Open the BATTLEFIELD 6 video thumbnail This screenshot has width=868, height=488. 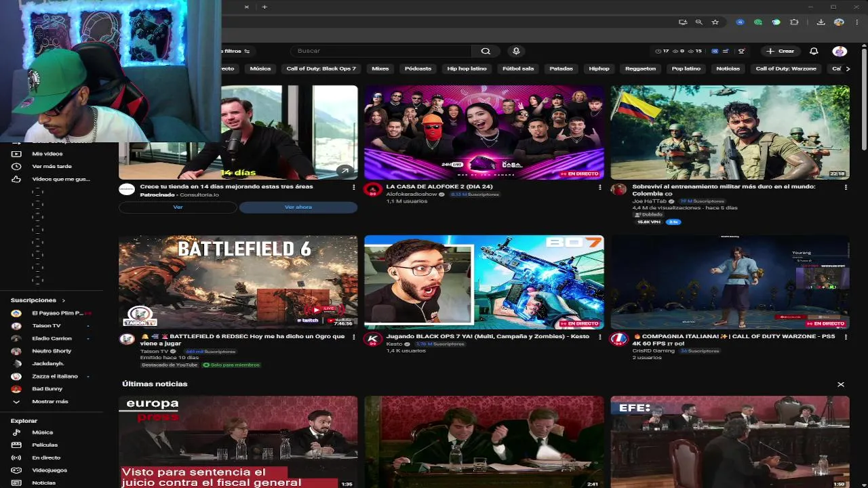(238, 282)
